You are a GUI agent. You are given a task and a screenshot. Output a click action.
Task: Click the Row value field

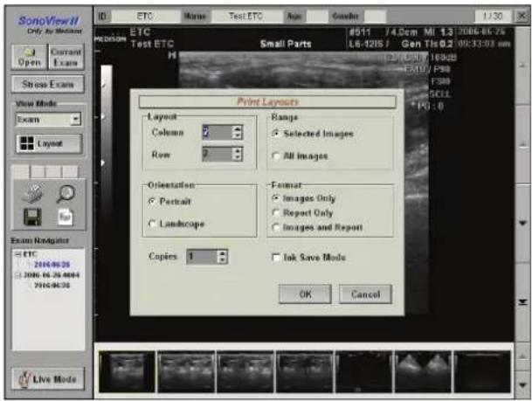[218, 154]
